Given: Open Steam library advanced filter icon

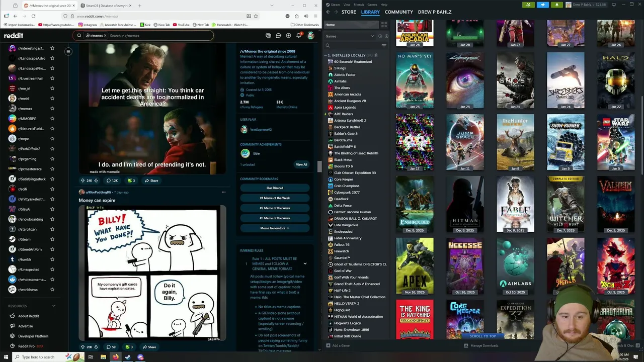Looking at the screenshot, I should click(384, 46).
